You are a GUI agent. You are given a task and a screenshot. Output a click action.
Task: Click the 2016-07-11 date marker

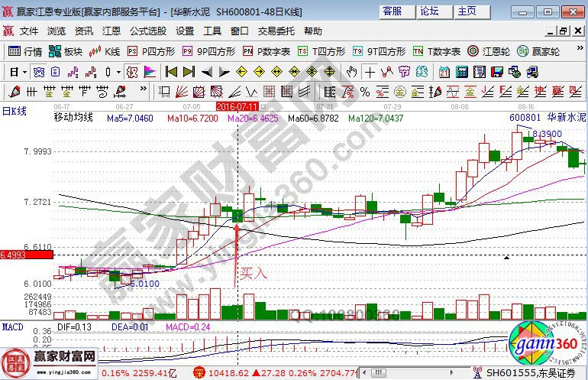coord(237,106)
